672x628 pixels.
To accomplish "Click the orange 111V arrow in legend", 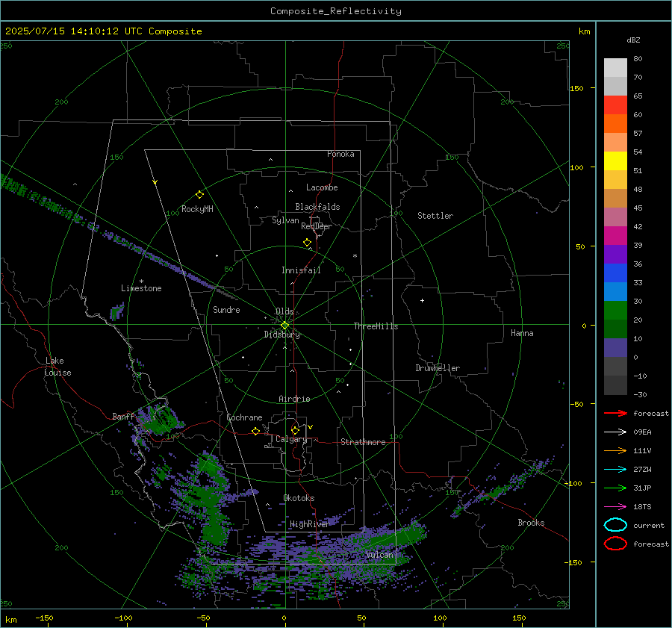I will [x=615, y=450].
